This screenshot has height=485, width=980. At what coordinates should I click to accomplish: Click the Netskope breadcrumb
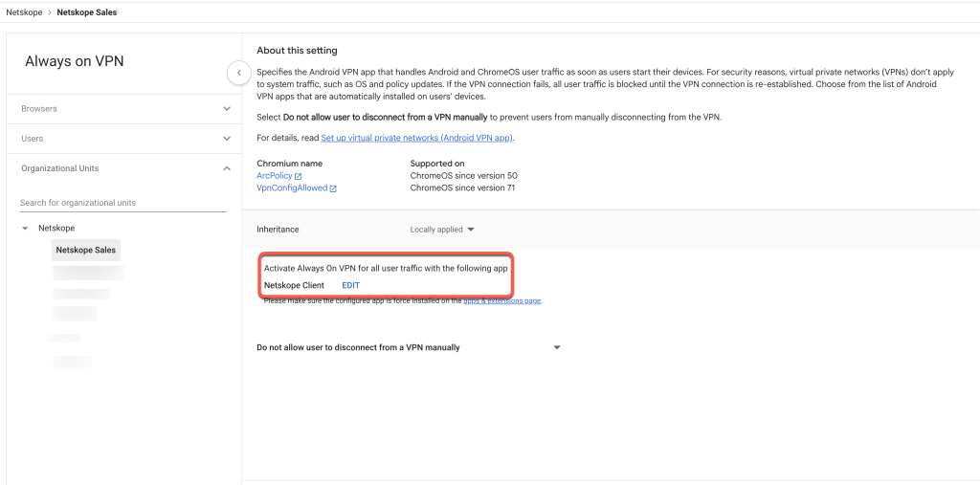click(x=24, y=12)
